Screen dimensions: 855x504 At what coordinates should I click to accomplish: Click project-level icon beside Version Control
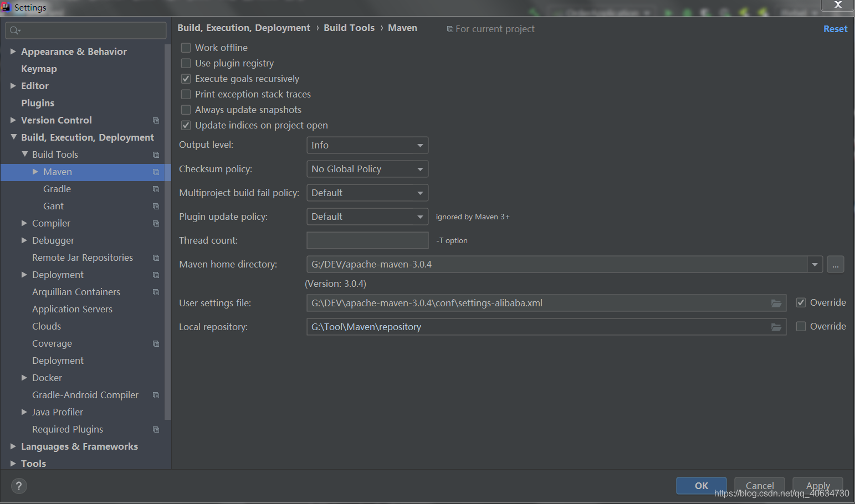click(156, 120)
